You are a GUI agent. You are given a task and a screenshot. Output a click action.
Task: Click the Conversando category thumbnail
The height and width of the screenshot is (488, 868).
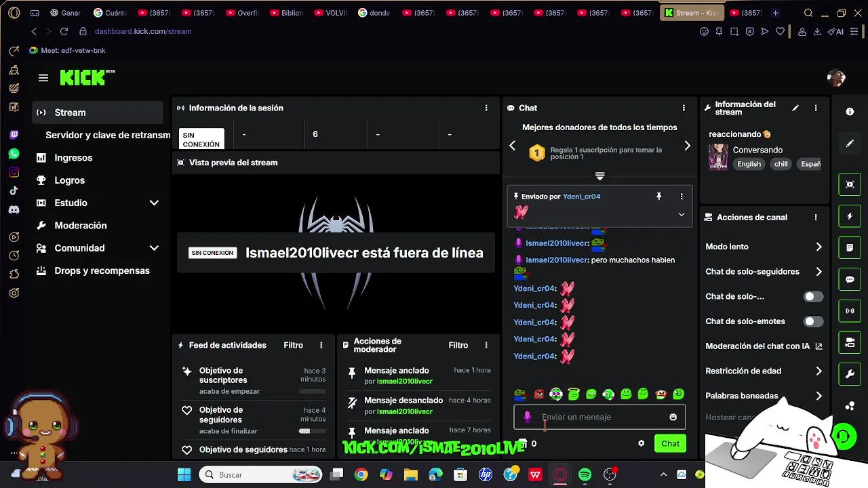coord(718,157)
